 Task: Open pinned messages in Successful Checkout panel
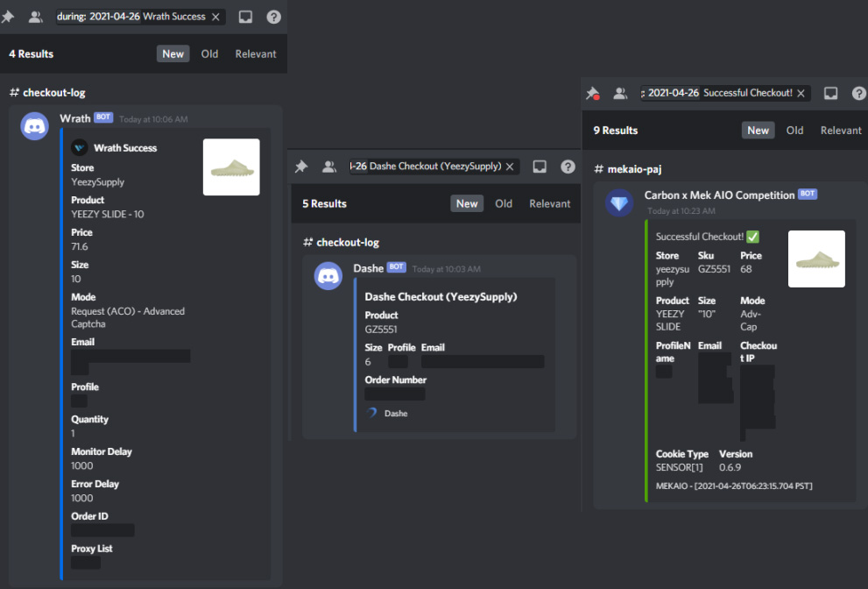click(x=593, y=93)
